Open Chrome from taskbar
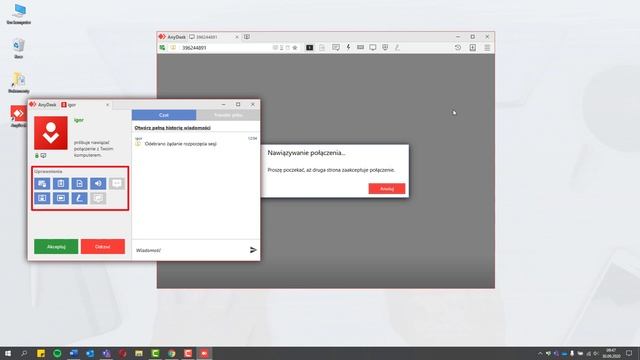 (x=172, y=353)
